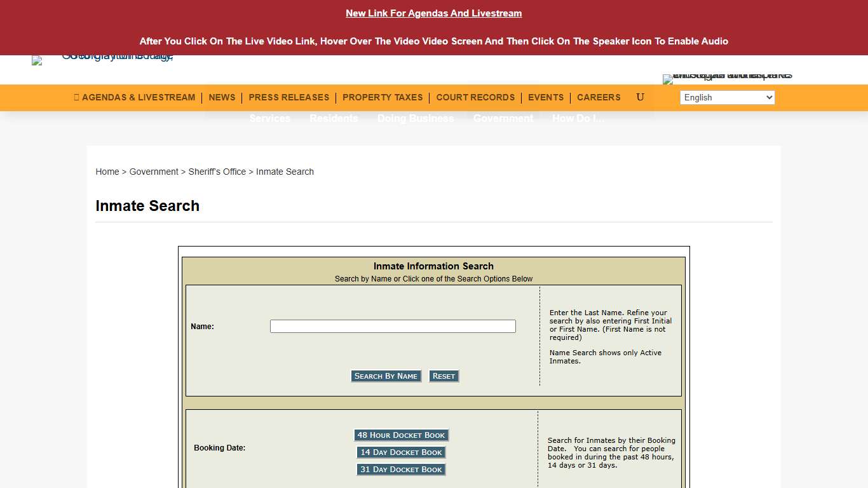868x488 pixels.
Task: Click the search icon in the orange navigation bar
Action: pyautogui.click(x=640, y=97)
